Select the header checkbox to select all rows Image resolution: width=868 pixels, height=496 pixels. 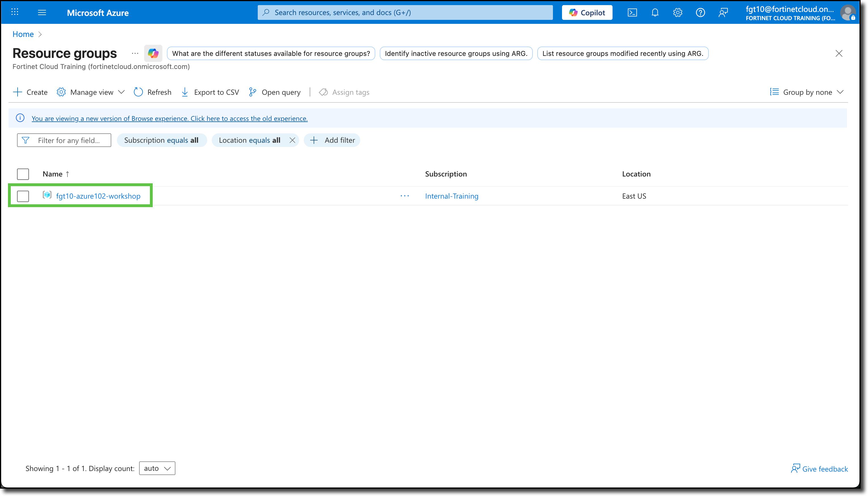tap(23, 174)
